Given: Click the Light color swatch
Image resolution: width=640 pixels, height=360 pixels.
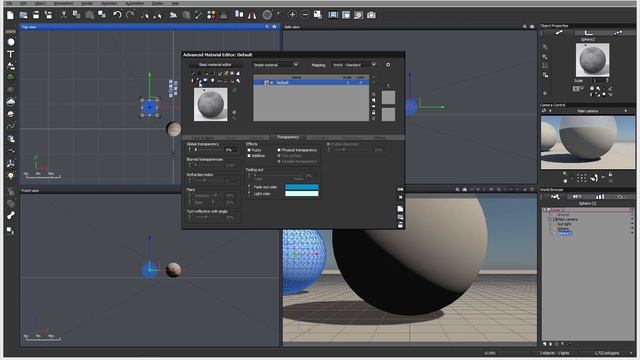Looking at the screenshot, I should [302, 193].
